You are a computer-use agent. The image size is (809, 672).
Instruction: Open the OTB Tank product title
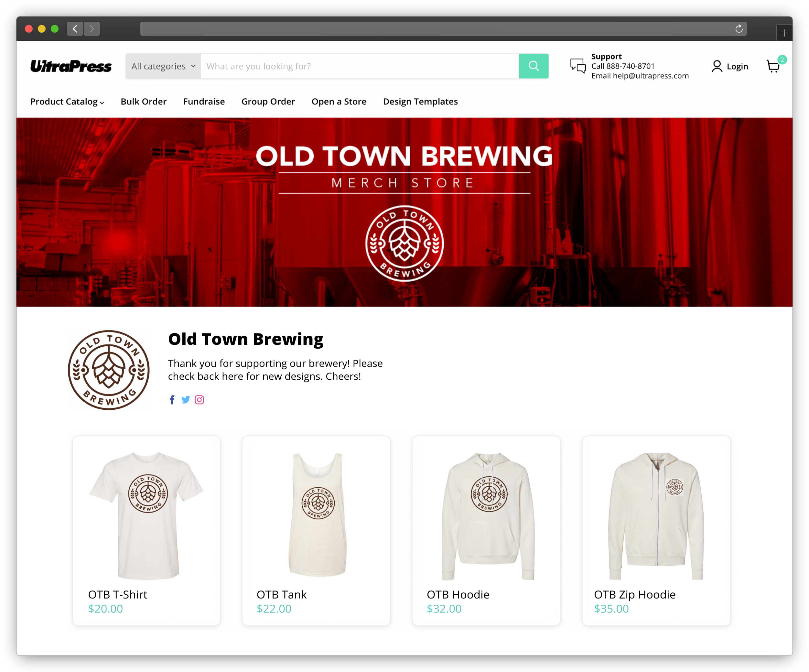[282, 595]
